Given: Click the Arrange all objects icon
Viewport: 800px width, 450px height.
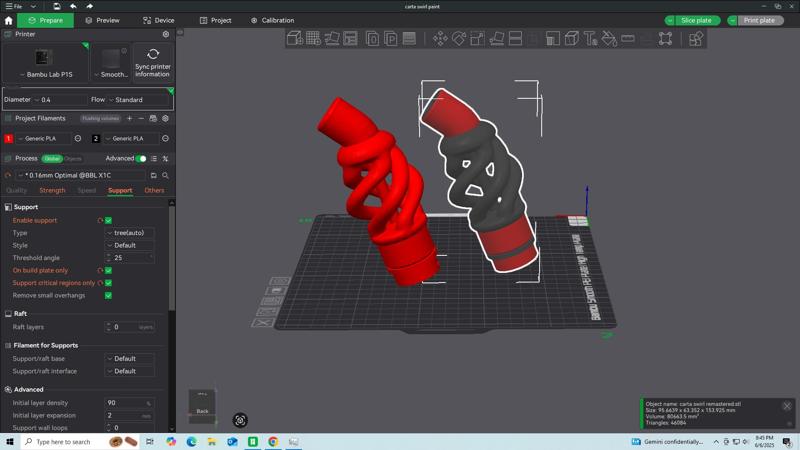Looking at the screenshot, I should click(x=351, y=38).
